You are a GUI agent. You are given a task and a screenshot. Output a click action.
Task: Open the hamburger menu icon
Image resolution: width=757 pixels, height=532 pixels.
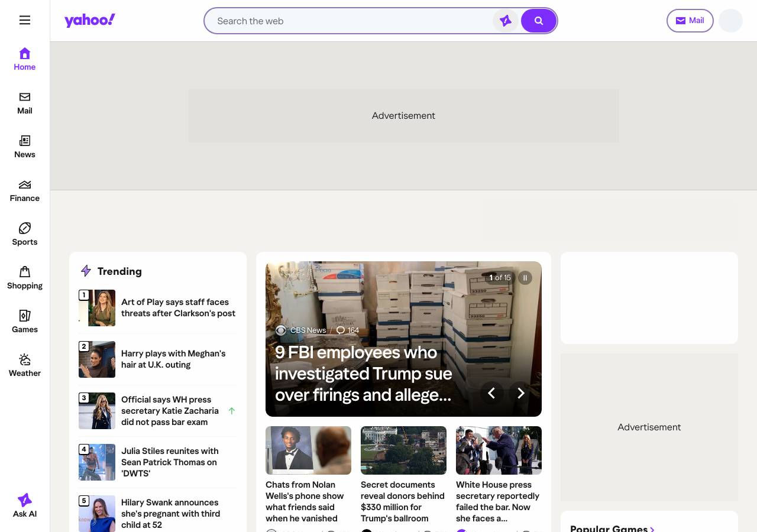tap(25, 20)
